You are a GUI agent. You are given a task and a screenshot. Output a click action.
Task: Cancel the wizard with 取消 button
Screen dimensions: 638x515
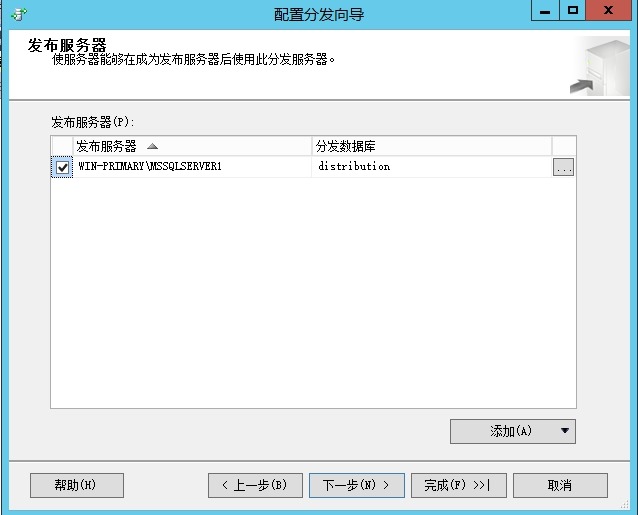click(560, 485)
